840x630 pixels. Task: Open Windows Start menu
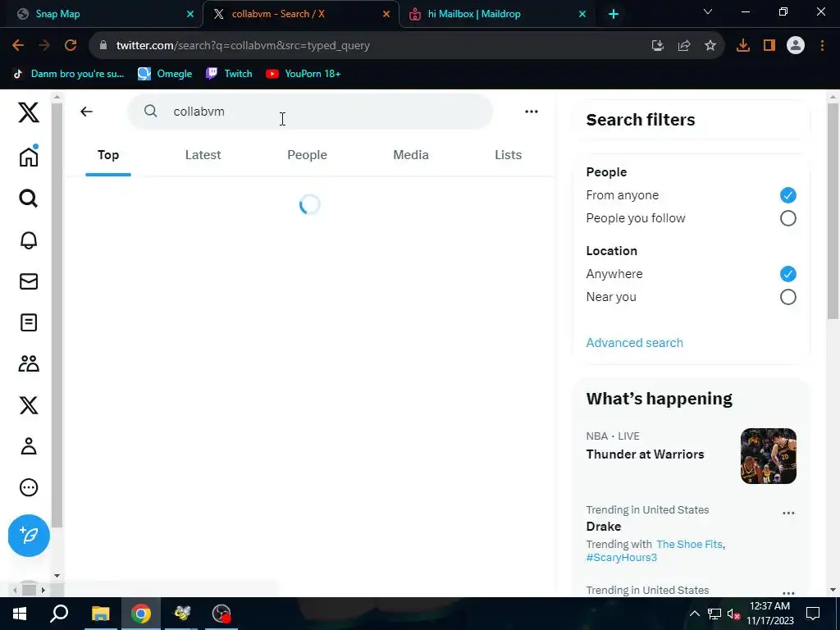20,614
